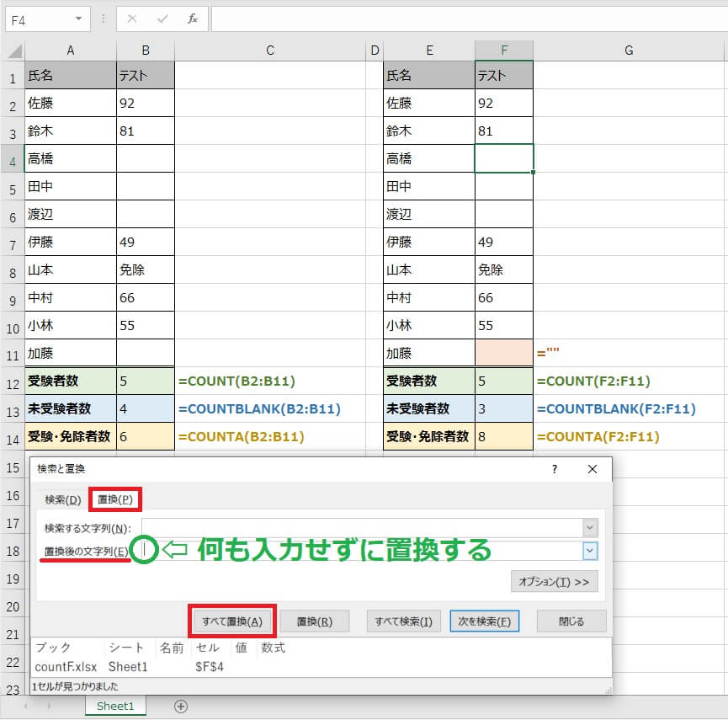Expand the 検索する文字列 dropdown
Screen dimensions: 728x720
click(590, 527)
